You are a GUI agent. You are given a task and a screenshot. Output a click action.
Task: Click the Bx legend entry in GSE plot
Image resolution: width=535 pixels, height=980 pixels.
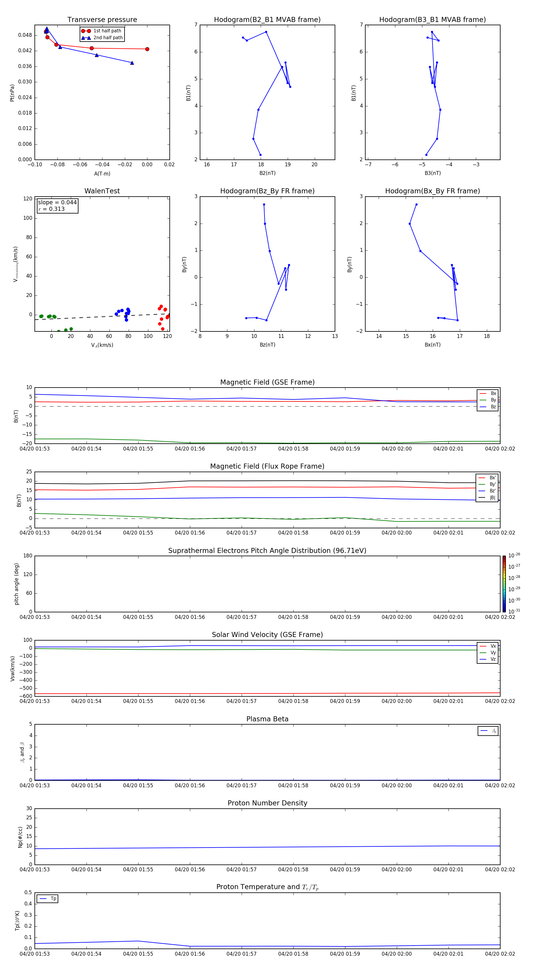(x=488, y=393)
